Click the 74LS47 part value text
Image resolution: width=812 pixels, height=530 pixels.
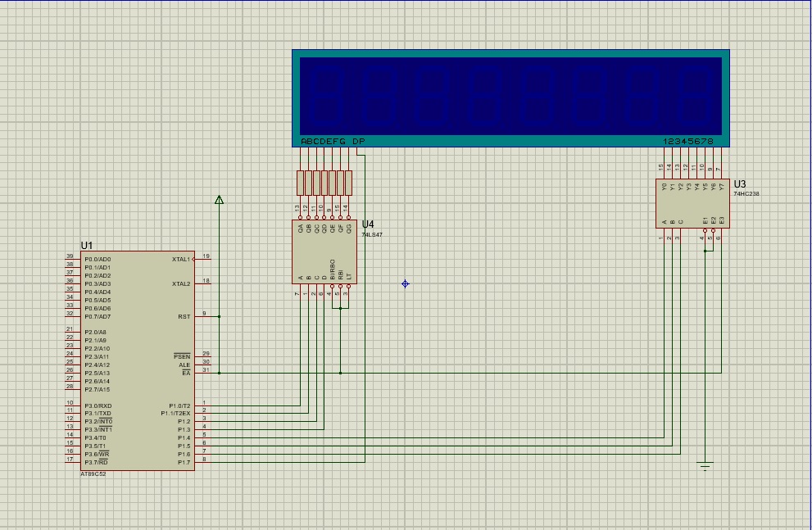[x=372, y=234]
